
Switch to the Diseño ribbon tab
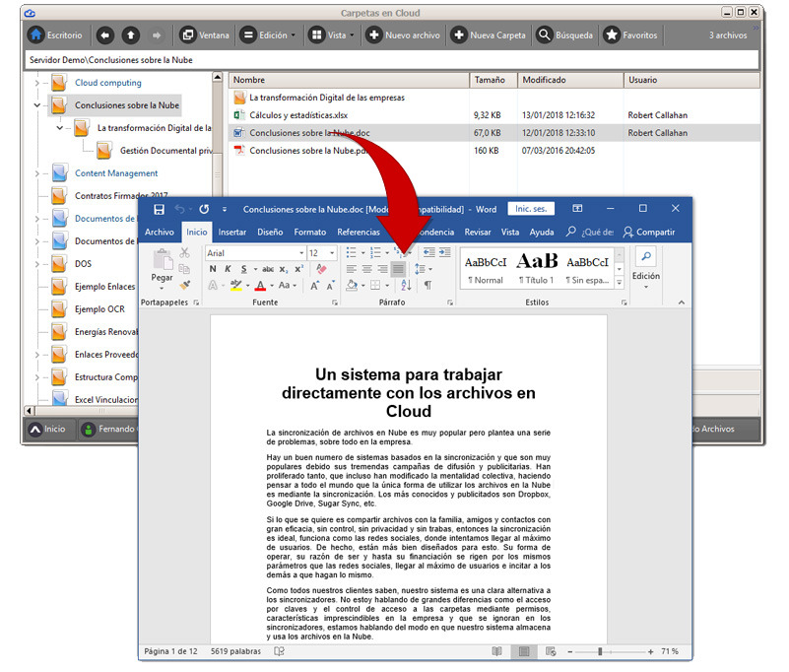(270, 233)
